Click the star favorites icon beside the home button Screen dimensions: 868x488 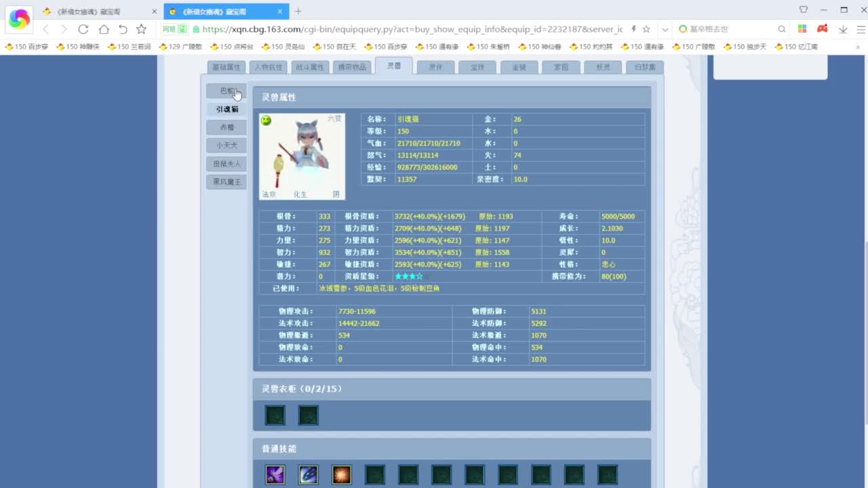point(141,29)
